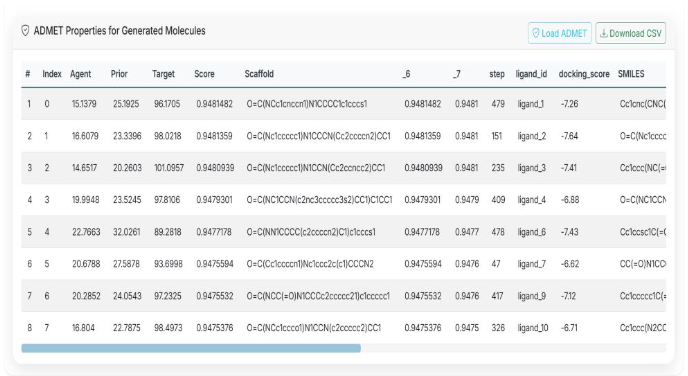Click the download arrow icon in Download CSV
Image resolution: width=688 pixels, height=376 pixels.
pos(604,33)
